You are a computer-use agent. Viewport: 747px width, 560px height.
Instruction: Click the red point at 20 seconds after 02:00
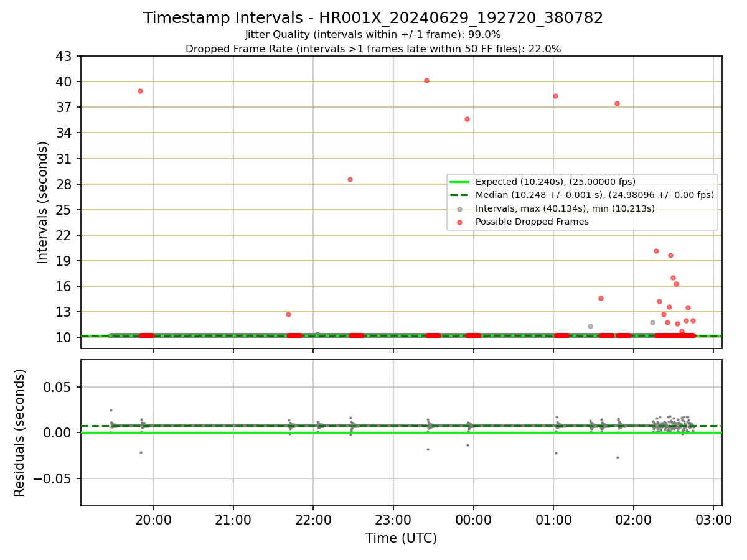656,251
